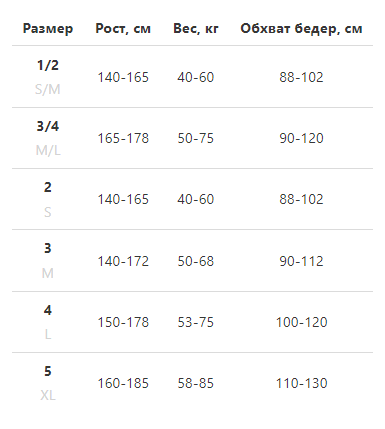Click the Размер column header
385x429 pixels.
tap(48, 29)
